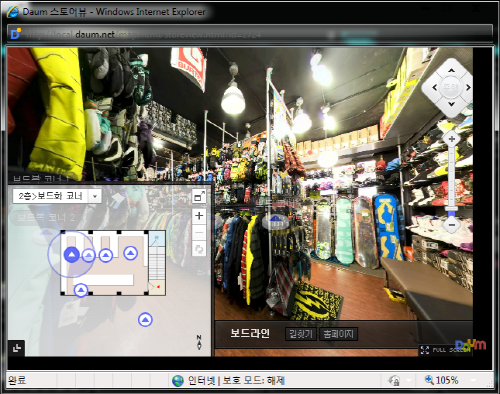Open the 홈페이지 homepage button

click(339, 334)
